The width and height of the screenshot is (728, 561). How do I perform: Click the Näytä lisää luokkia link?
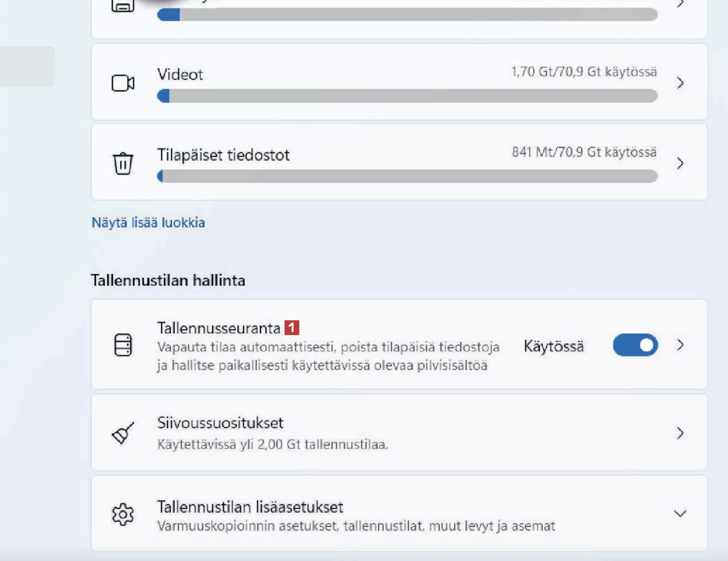coord(148,223)
